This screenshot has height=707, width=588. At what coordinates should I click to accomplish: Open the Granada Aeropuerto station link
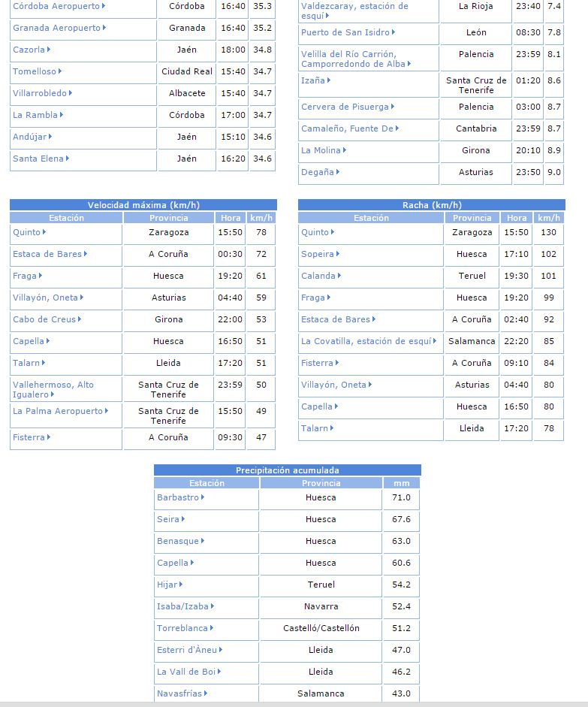56,28
